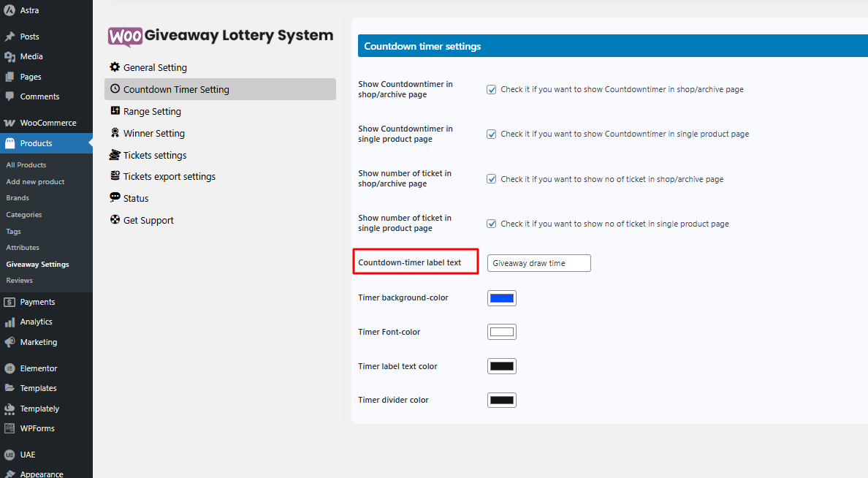Click the WooCommerce icon in sidebar
The height and width of the screenshot is (478, 868).
9,123
